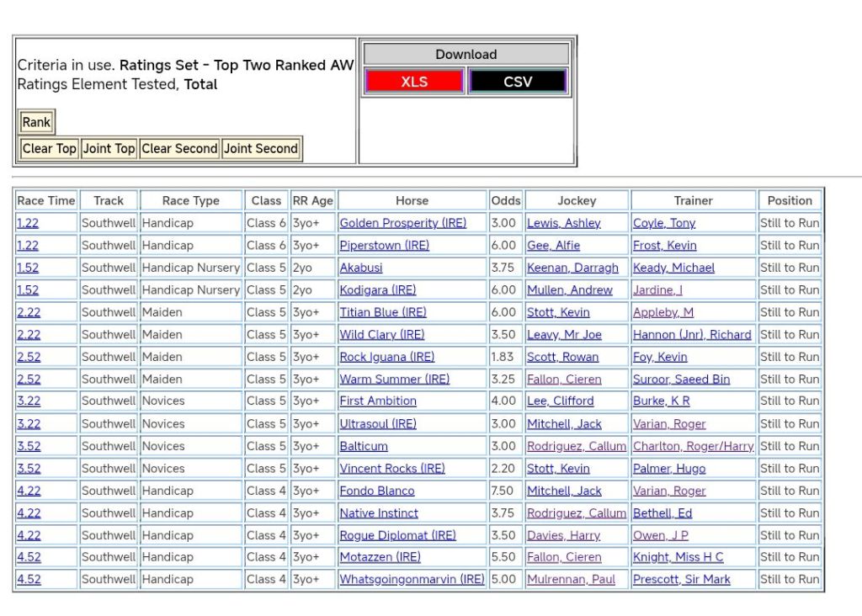Open trainer Coyle, Tony page
The image size is (862, 616).
[x=664, y=223]
